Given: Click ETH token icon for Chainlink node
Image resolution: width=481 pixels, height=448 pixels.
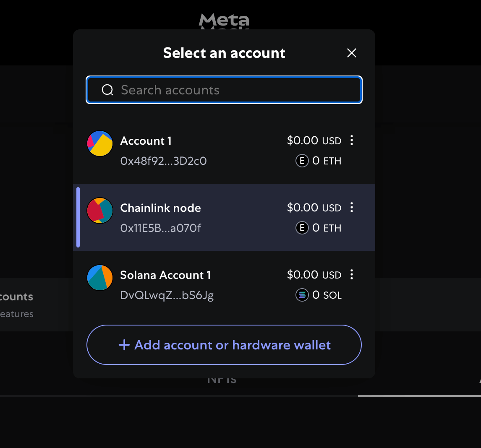Looking at the screenshot, I should point(302,228).
